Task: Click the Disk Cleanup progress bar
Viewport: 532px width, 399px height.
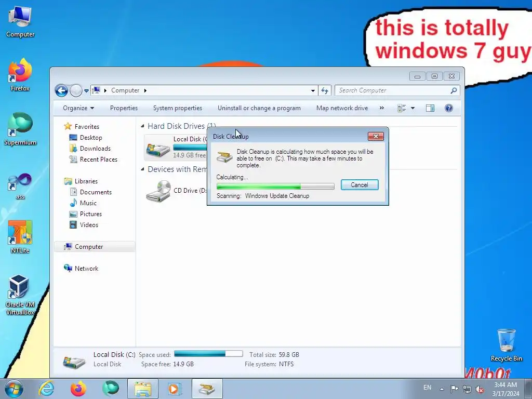Action: click(275, 186)
